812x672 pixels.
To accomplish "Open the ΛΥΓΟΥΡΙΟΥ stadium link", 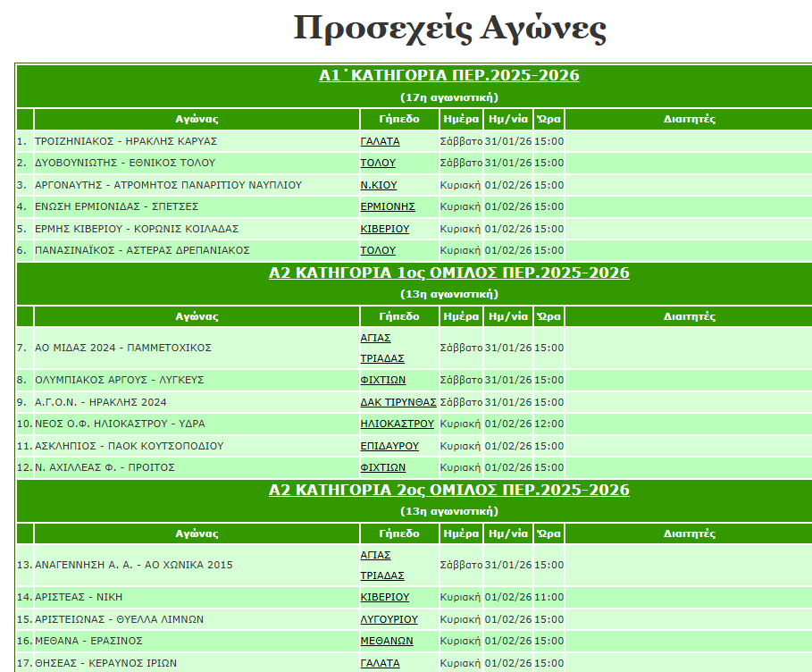I will click(389, 619).
